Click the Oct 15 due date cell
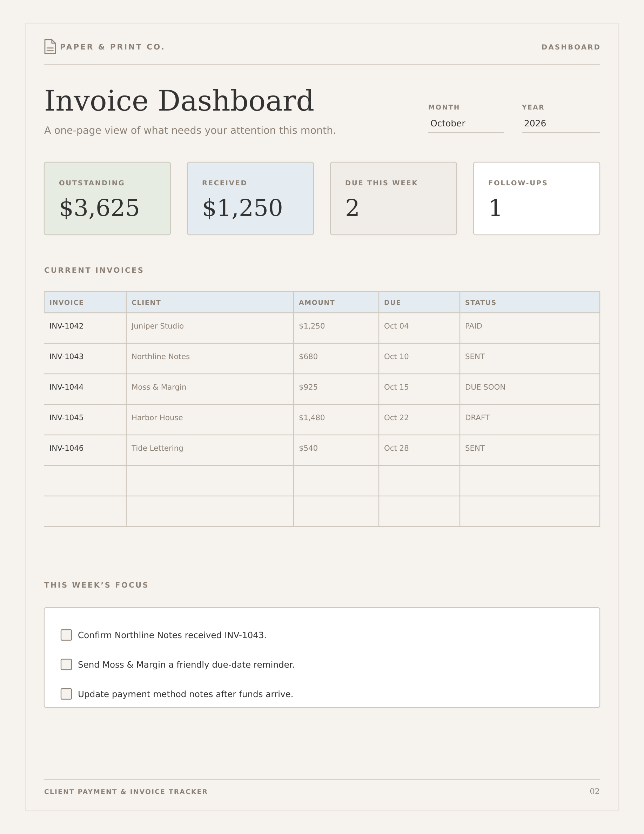The height and width of the screenshot is (834, 644). point(419,389)
